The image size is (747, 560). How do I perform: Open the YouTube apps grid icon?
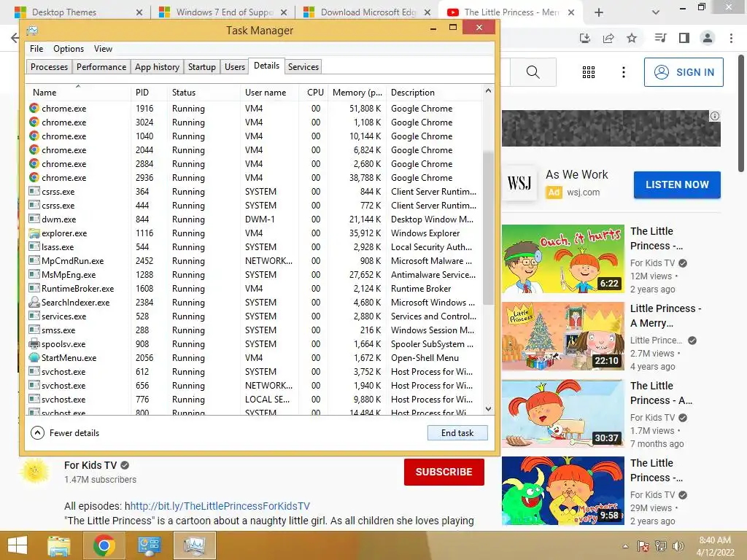[589, 72]
